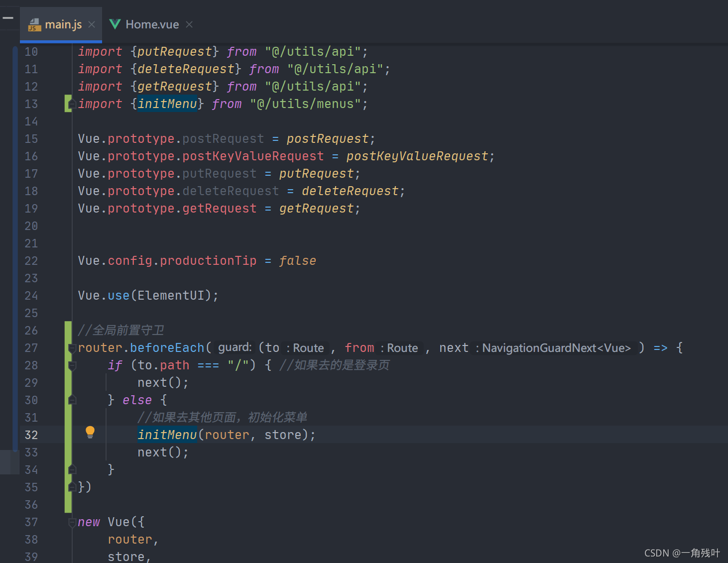Image resolution: width=728 pixels, height=563 pixels.
Task: Click the //如果去其他页面，初始化菜单 comment
Action: coord(223,418)
